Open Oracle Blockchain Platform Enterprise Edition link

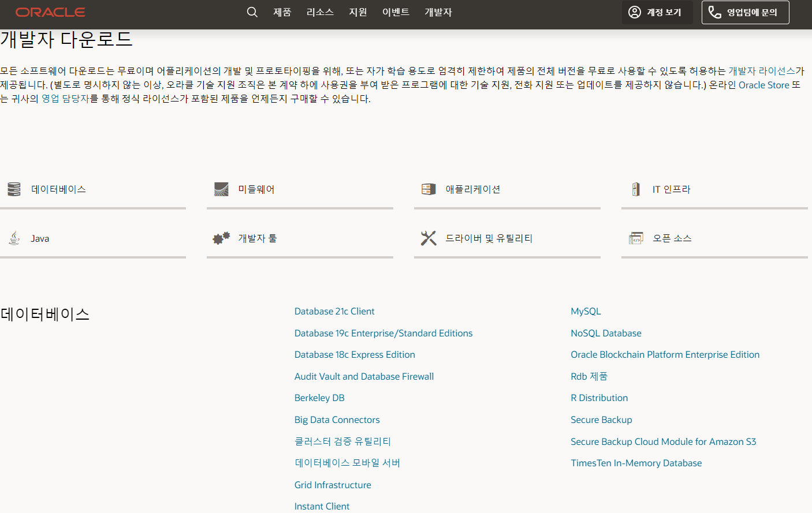coord(665,354)
